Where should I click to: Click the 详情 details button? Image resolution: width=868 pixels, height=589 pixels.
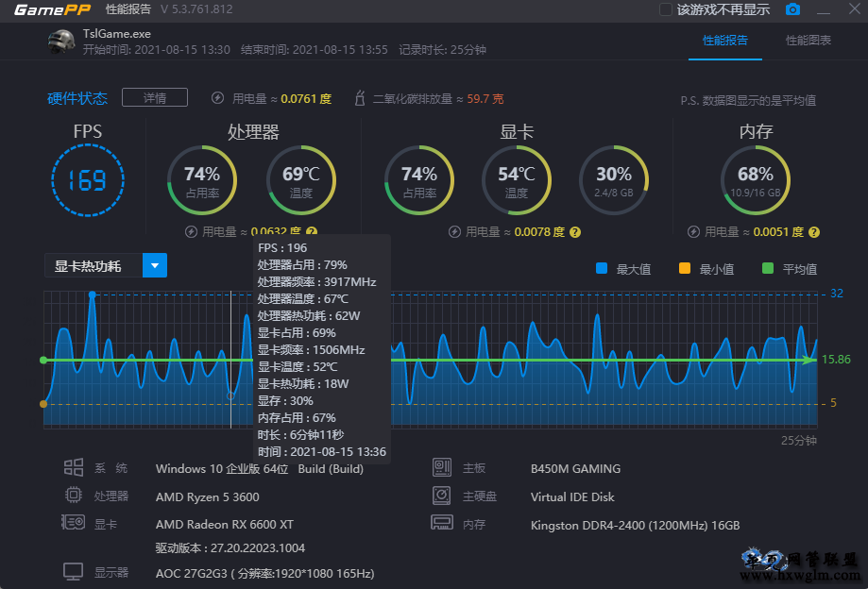pos(155,98)
